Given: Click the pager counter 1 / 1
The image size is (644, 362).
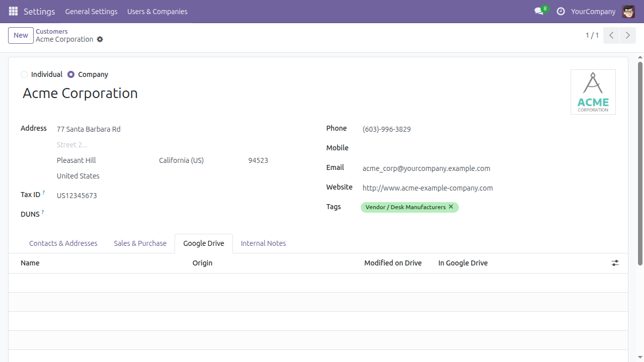Looking at the screenshot, I should point(592,35).
